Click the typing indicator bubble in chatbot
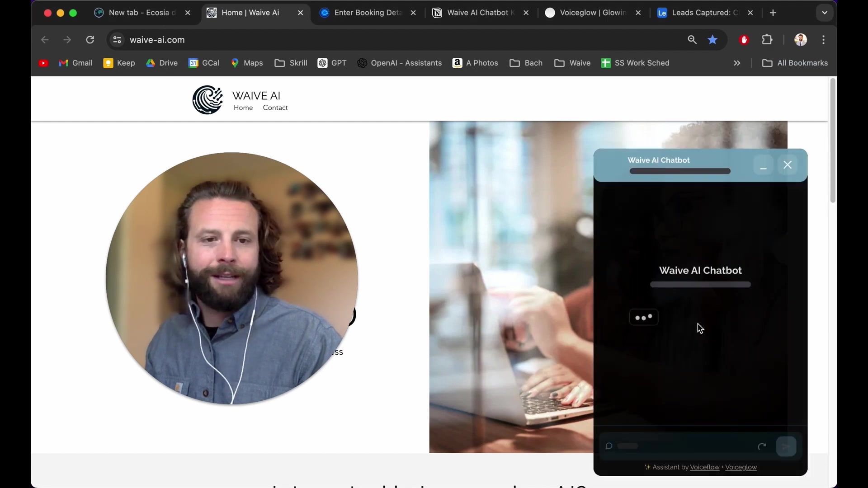Viewport: 868px width, 488px height. (x=644, y=318)
